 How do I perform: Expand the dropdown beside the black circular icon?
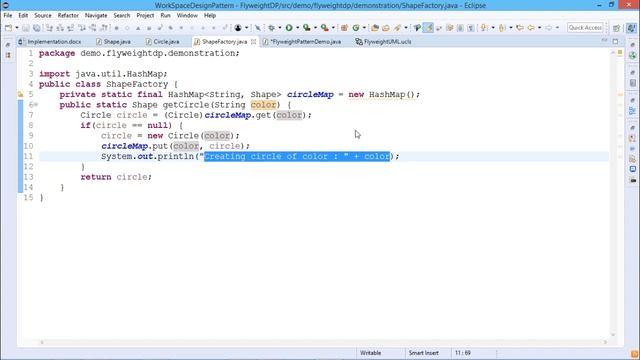tap(247, 28)
